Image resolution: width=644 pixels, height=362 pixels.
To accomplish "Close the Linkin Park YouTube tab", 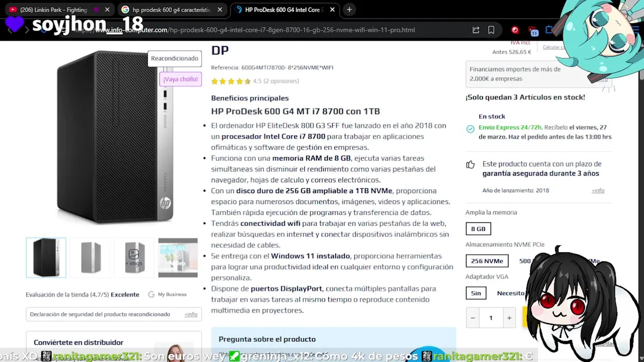I will click(x=107, y=10).
